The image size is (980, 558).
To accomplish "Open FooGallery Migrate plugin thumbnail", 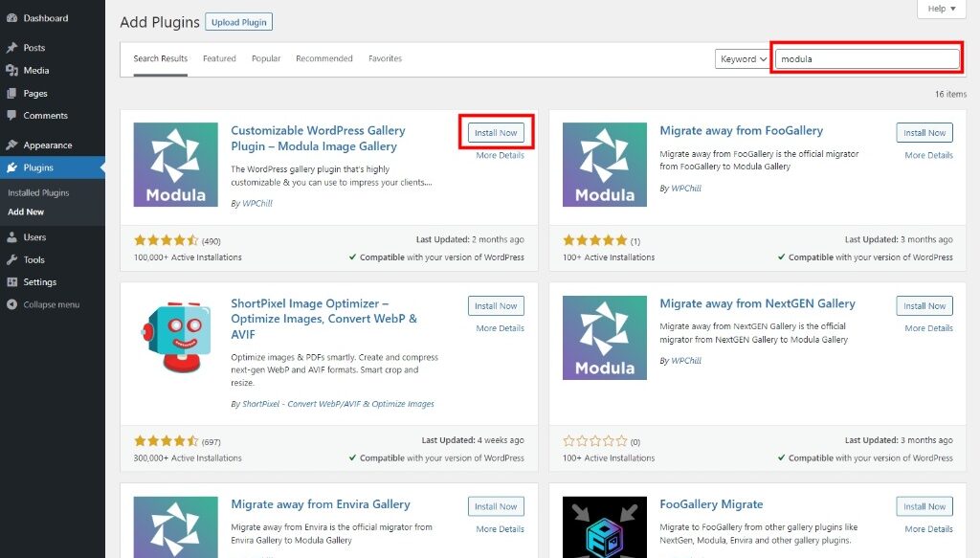I will point(605,526).
